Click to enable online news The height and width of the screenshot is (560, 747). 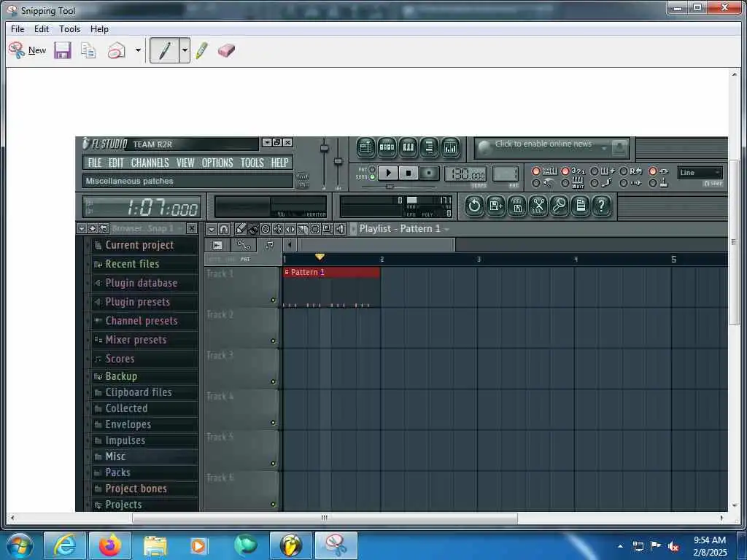tap(543, 144)
